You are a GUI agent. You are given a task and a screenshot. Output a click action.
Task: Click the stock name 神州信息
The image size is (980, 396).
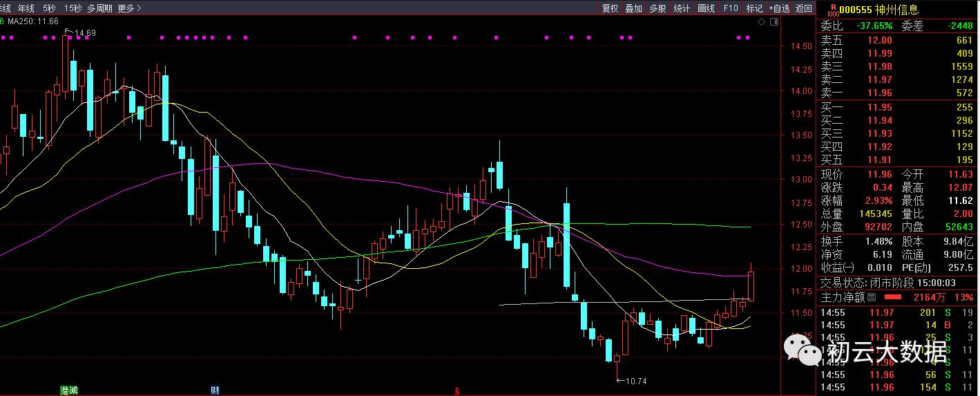tap(896, 10)
